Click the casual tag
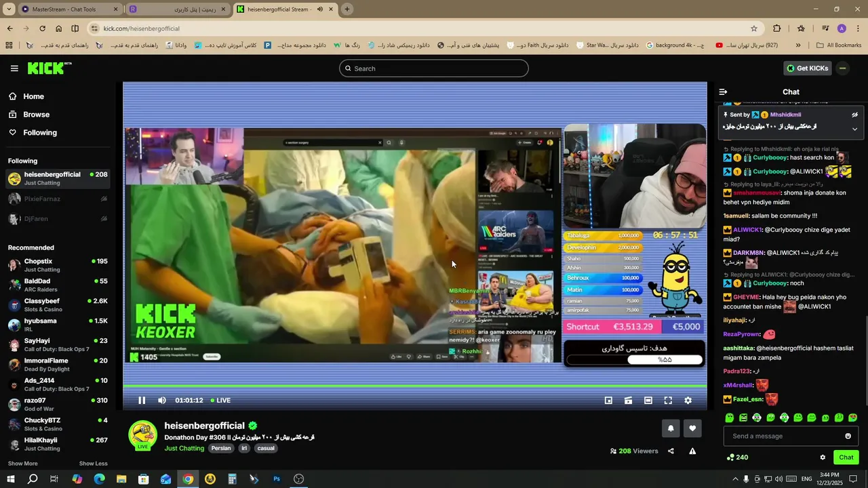This screenshot has width=868, height=488. [266, 448]
